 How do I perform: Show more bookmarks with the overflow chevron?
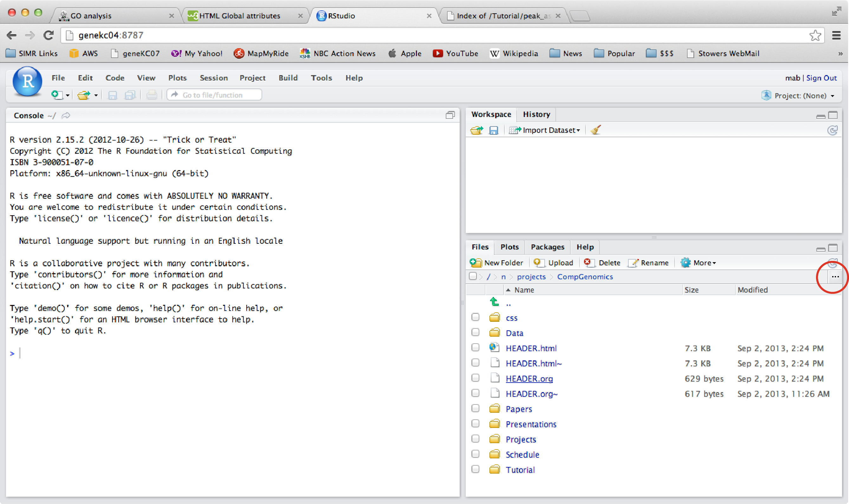840,53
